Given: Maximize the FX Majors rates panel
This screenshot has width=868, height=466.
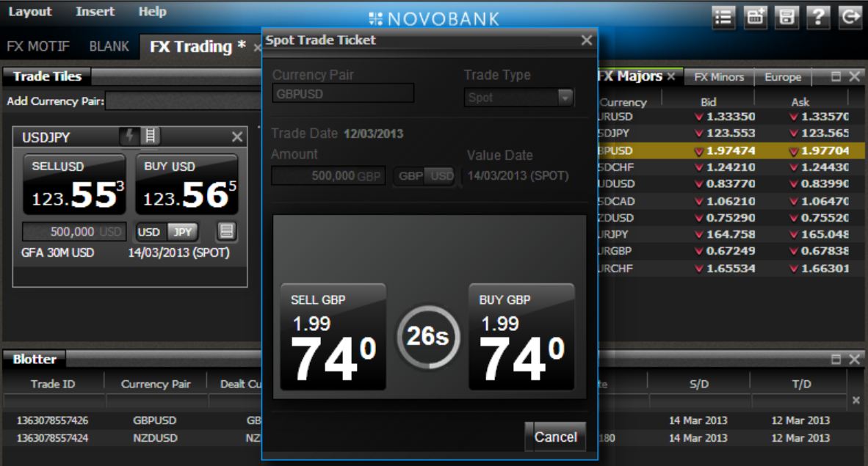Looking at the screenshot, I should pos(836,76).
